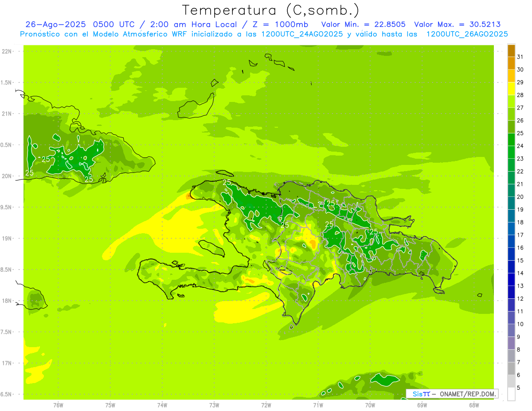
Task: Click "Valor Min. = 22.8505" value
Action: tap(363, 24)
